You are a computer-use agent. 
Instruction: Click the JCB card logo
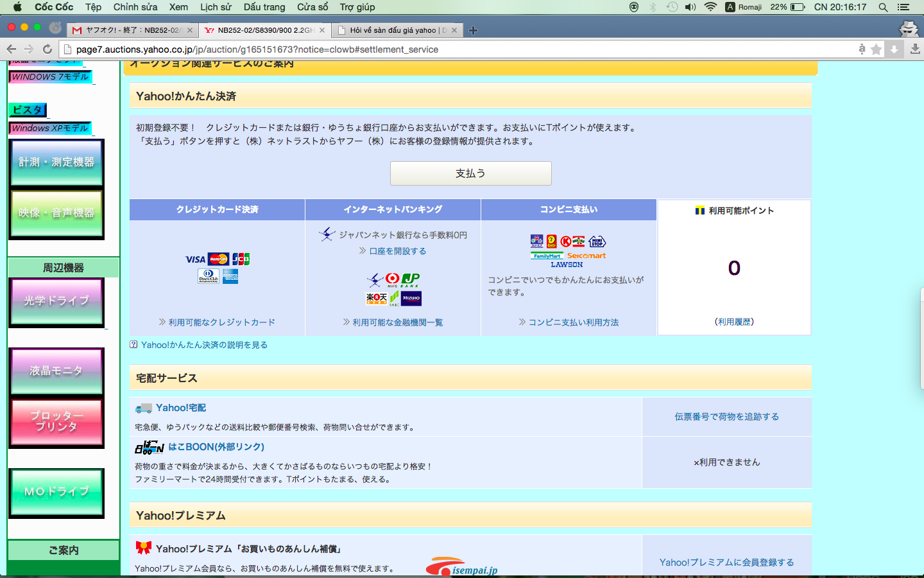point(241,259)
